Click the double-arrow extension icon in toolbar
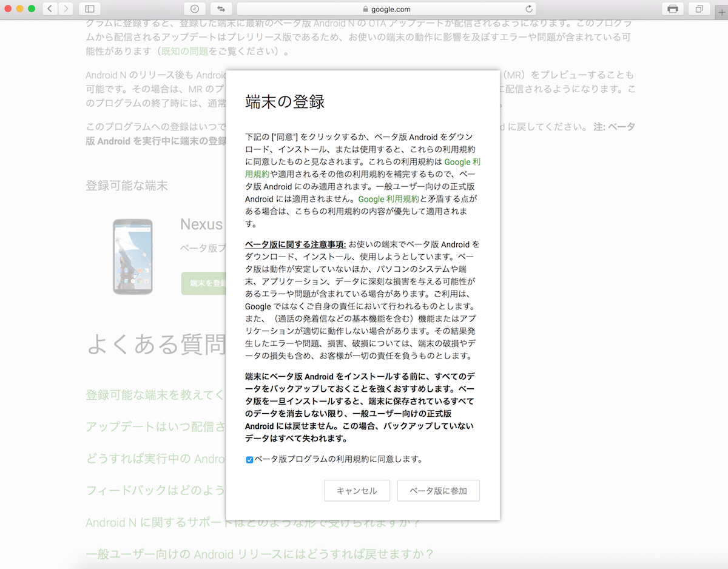This screenshot has height=569, width=728. 221,8
